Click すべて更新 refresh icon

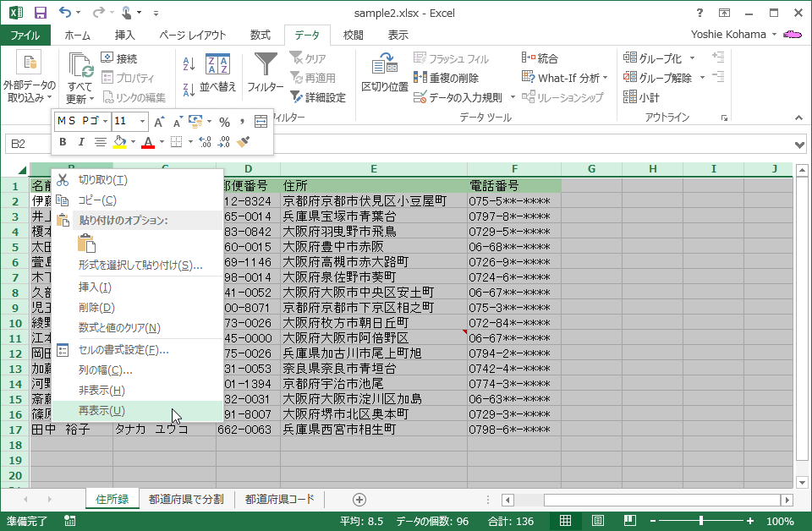[81, 65]
